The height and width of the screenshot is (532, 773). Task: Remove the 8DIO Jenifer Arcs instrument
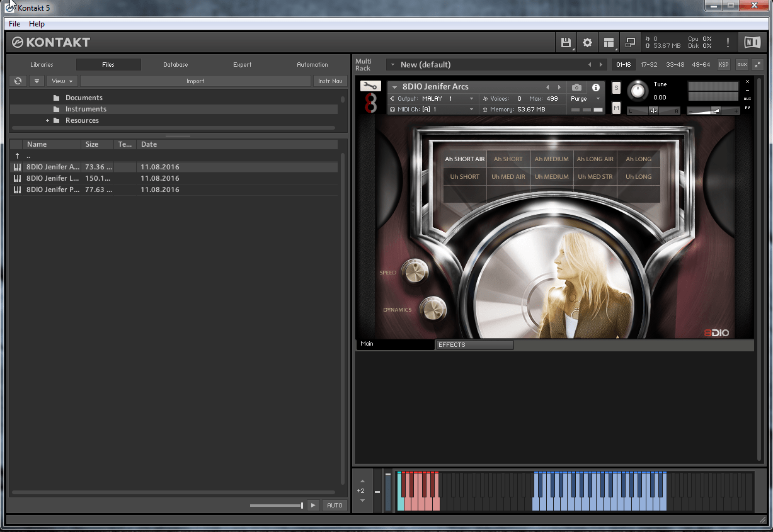748,82
